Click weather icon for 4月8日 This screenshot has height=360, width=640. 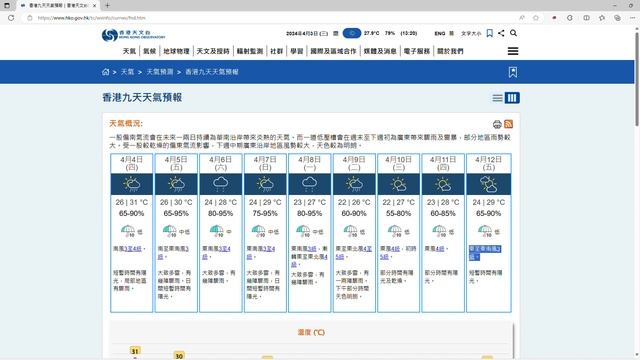pos(309,184)
